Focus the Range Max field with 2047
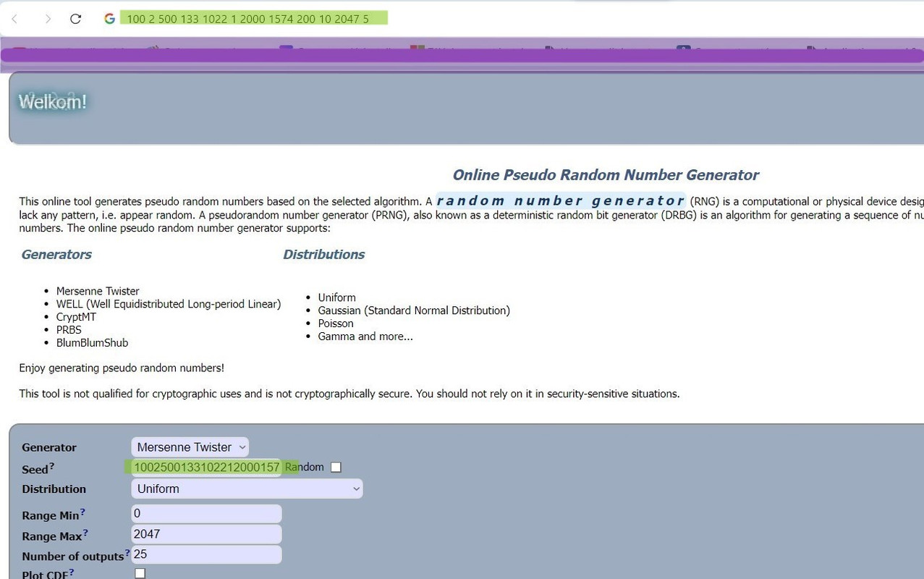 tap(206, 534)
